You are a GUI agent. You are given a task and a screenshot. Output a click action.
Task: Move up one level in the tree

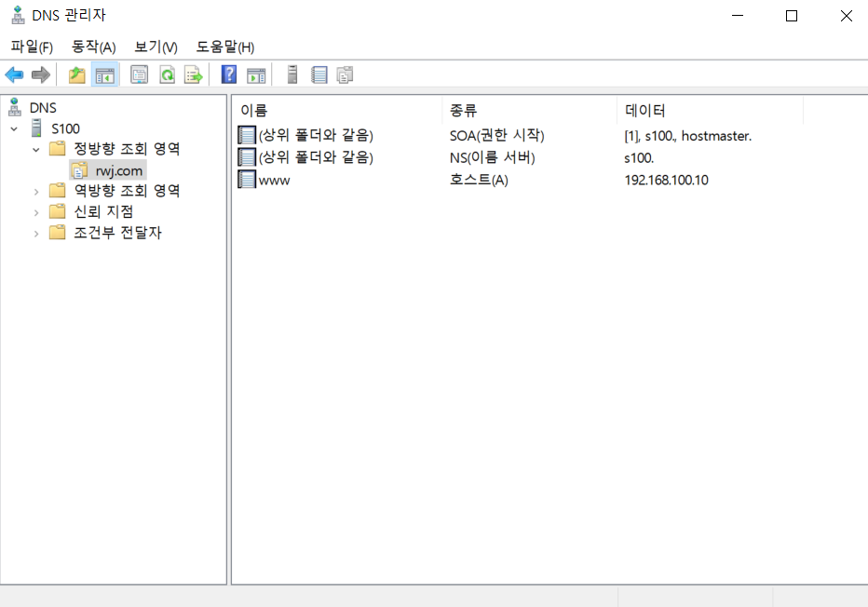pos(77,74)
